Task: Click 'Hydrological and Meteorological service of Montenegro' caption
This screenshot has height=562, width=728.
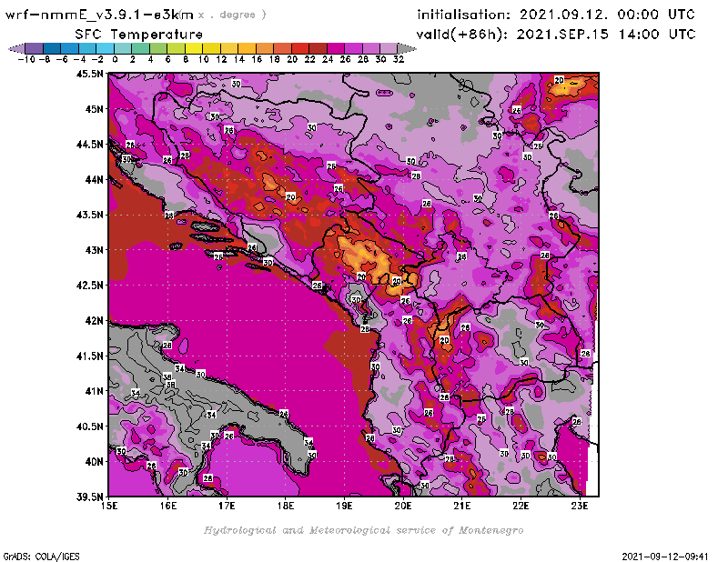Action: 363,530
